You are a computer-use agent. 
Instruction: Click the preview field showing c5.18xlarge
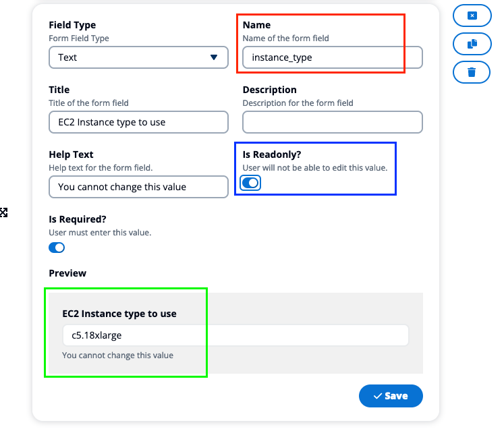[235, 335]
